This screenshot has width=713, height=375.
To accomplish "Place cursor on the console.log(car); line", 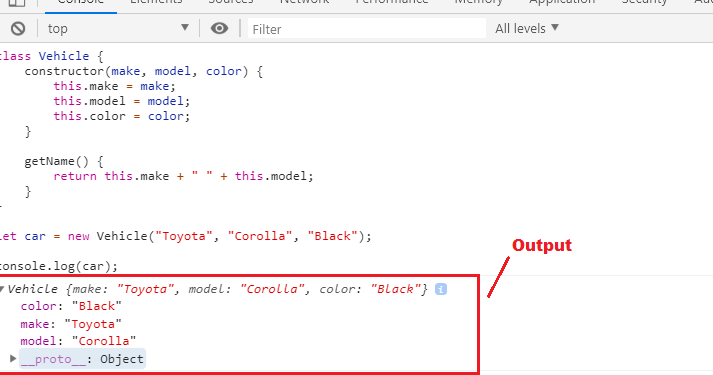I will 59,266.
